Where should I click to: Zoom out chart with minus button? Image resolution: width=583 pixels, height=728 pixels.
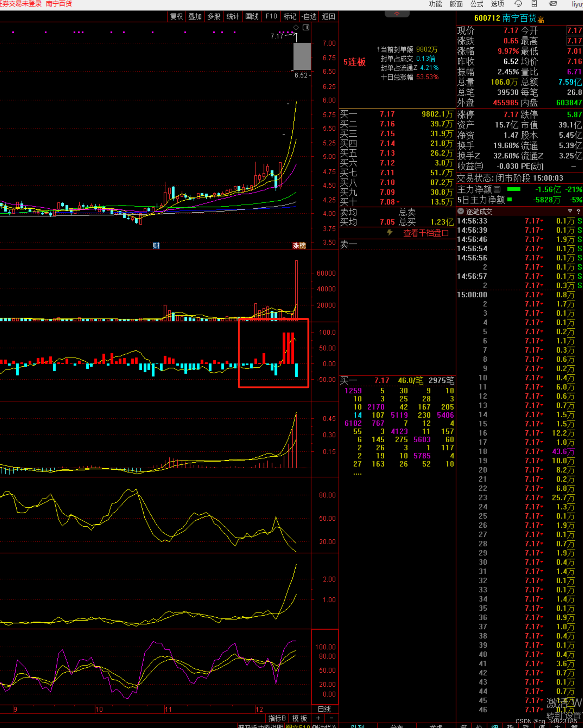pos(331,718)
